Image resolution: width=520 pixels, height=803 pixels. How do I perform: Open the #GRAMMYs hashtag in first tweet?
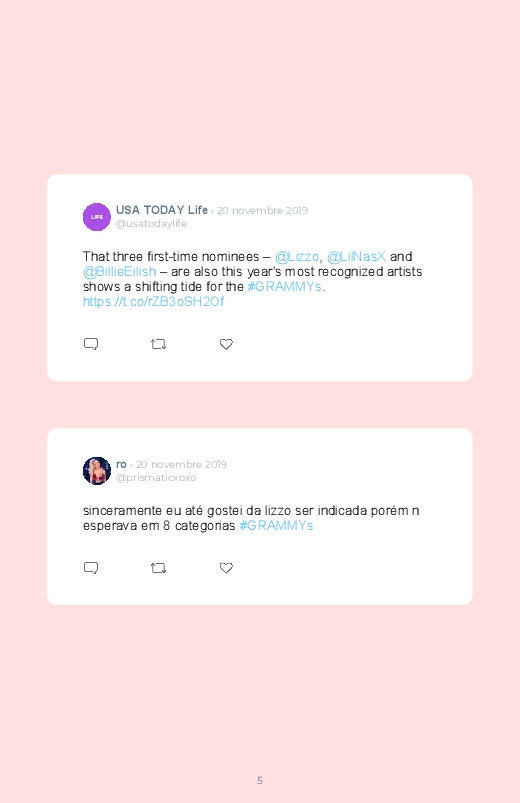284,286
